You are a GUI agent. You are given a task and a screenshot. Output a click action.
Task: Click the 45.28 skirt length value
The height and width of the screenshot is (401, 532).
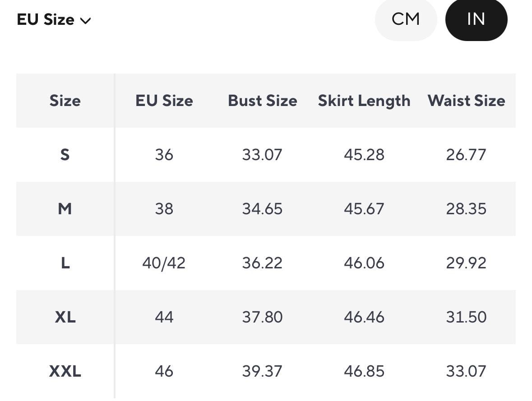click(364, 155)
